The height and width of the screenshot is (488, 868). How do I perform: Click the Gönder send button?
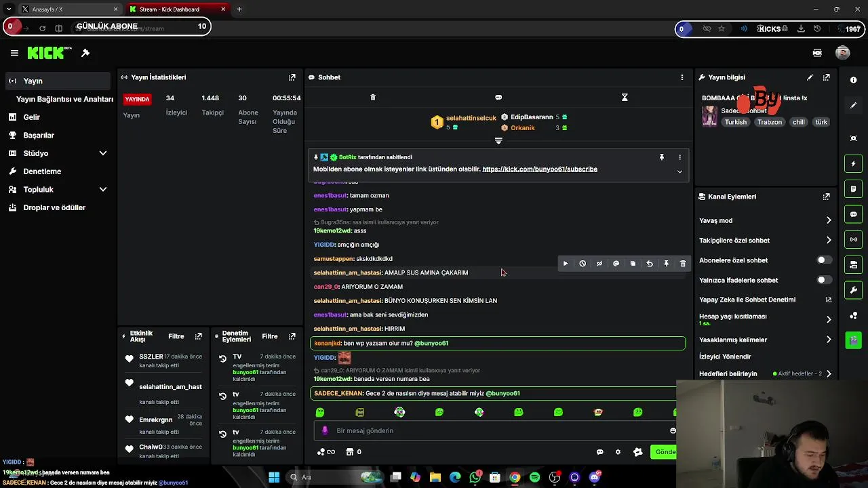click(663, 452)
